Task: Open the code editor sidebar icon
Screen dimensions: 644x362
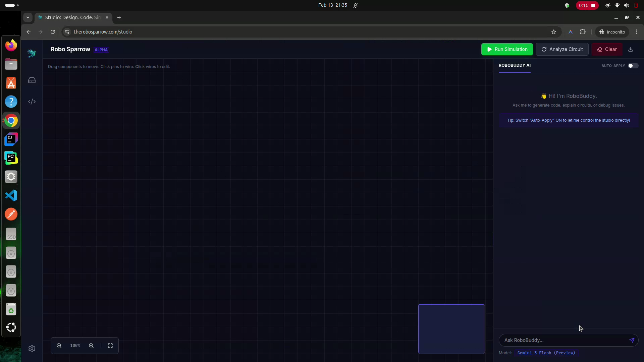Action: pos(32,102)
